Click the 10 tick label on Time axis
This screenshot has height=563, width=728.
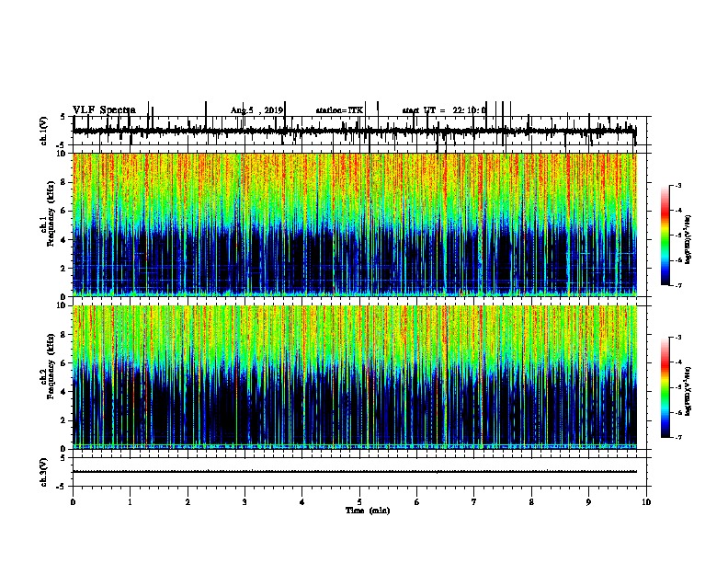(646, 501)
